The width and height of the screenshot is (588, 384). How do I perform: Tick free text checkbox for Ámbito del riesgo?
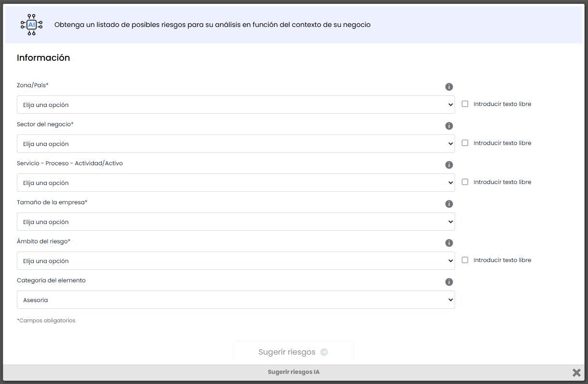[465, 260]
